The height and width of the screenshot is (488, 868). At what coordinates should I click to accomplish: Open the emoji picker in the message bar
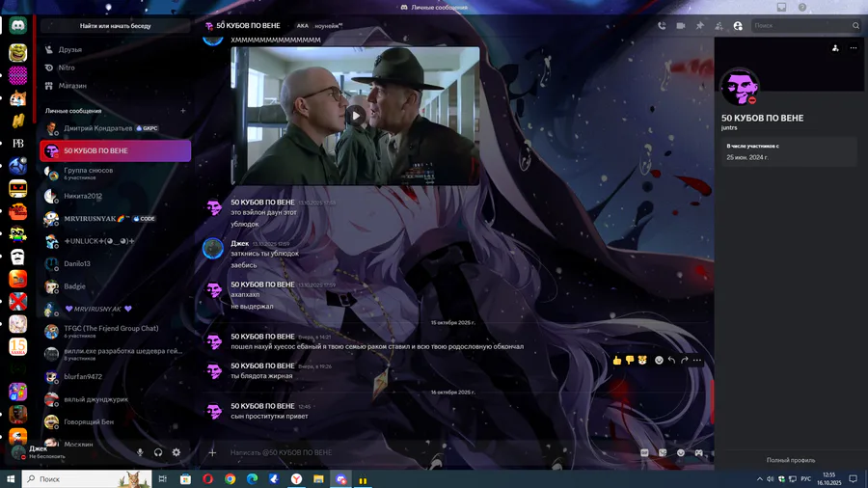[681, 452]
